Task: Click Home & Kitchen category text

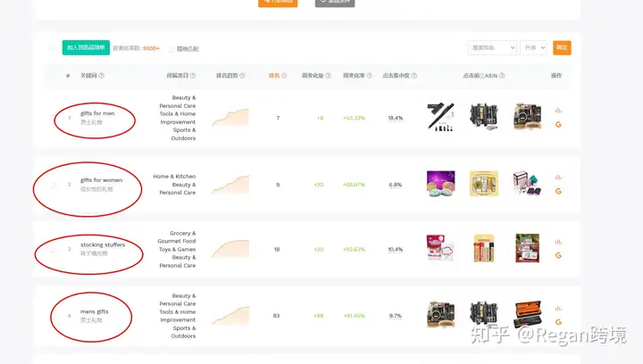Action: [x=174, y=177]
